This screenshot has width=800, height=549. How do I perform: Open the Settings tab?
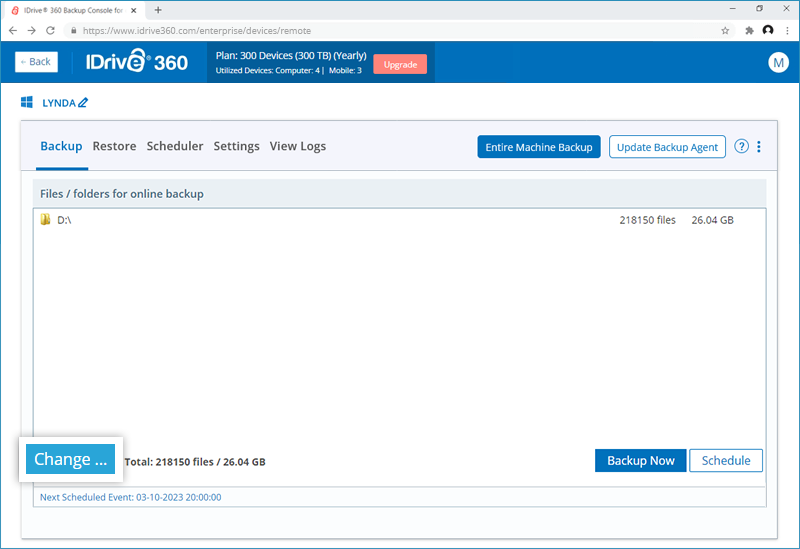[236, 146]
